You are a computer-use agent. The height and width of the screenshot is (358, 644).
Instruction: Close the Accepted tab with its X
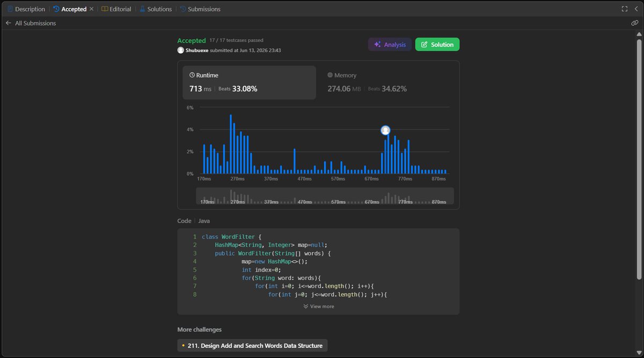91,9
